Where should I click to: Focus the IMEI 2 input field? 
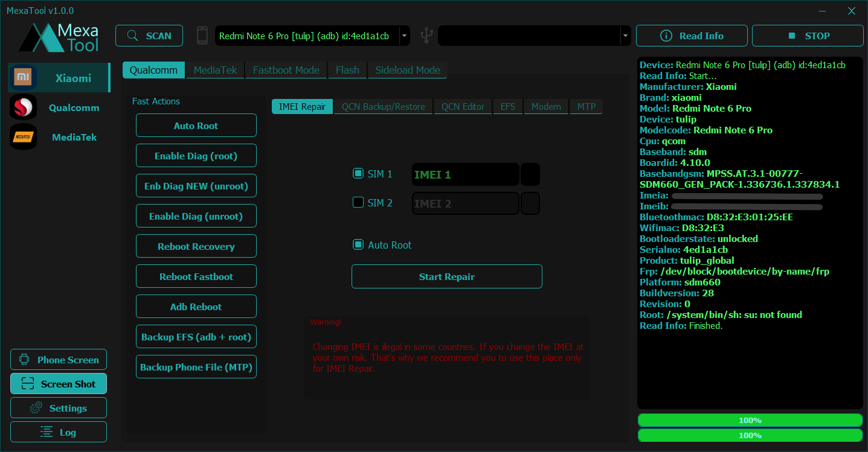(x=466, y=203)
